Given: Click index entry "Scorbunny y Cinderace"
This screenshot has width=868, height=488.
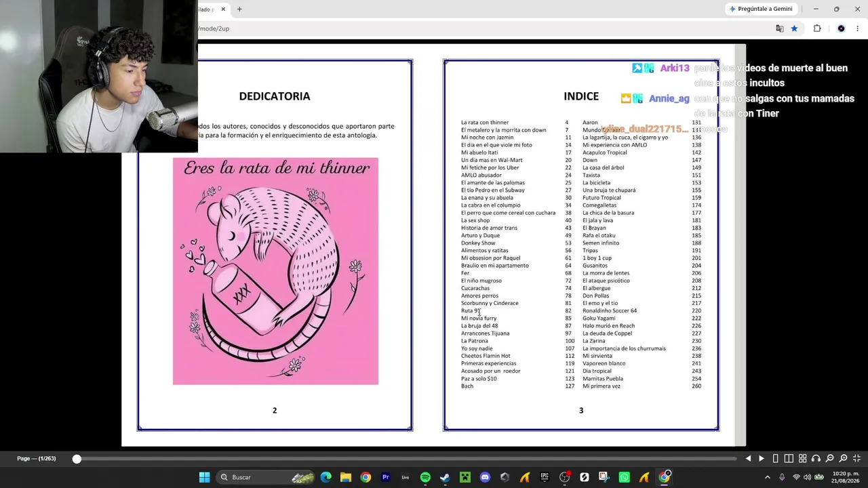Looking at the screenshot, I should pyautogui.click(x=490, y=303).
